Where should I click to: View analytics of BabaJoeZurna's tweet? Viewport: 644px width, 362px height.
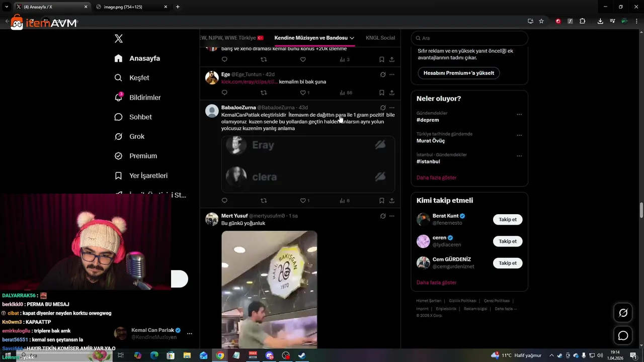[345, 200]
